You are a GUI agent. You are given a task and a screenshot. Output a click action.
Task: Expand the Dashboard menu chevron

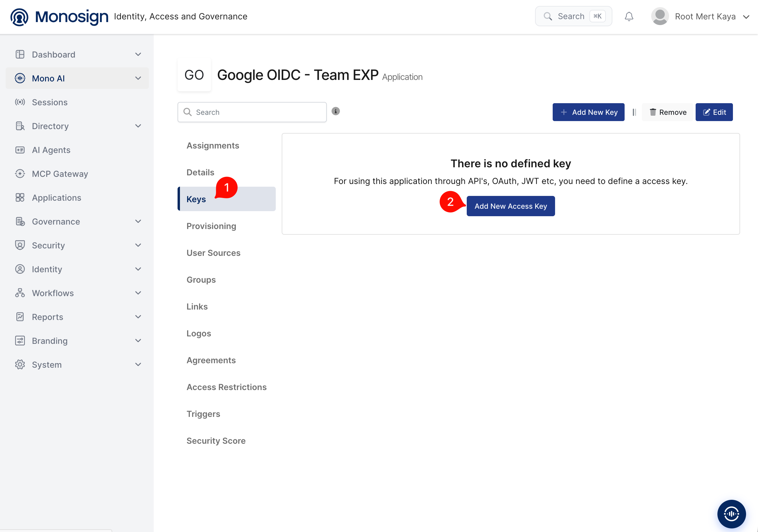(x=138, y=54)
